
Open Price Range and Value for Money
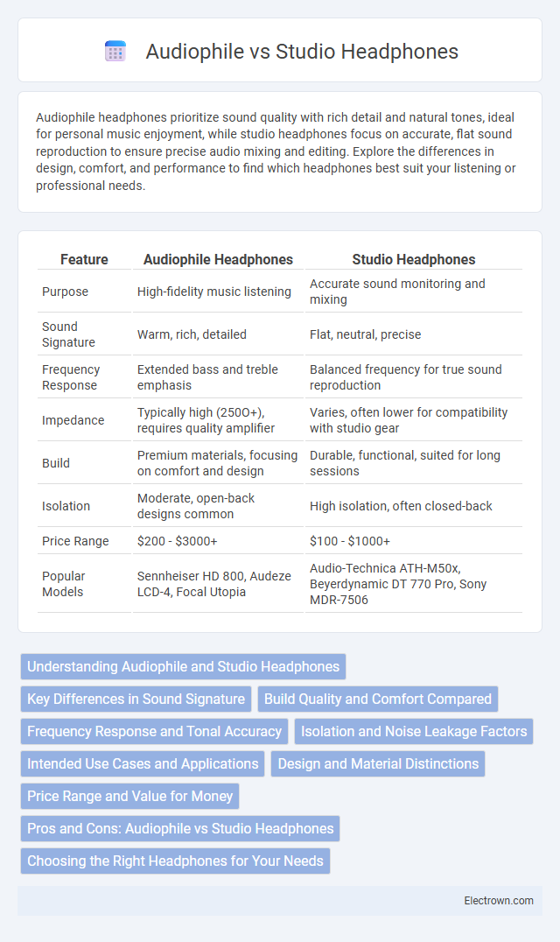pyautogui.click(x=129, y=796)
